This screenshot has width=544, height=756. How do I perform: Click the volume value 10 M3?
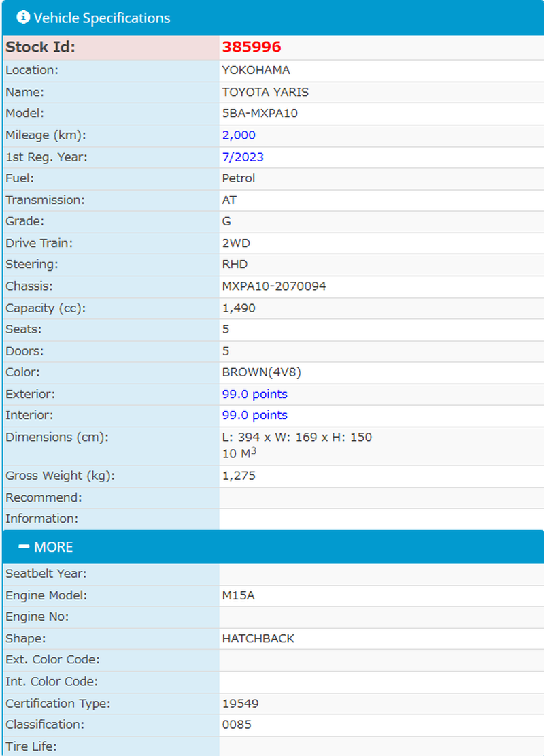tap(239, 453)
